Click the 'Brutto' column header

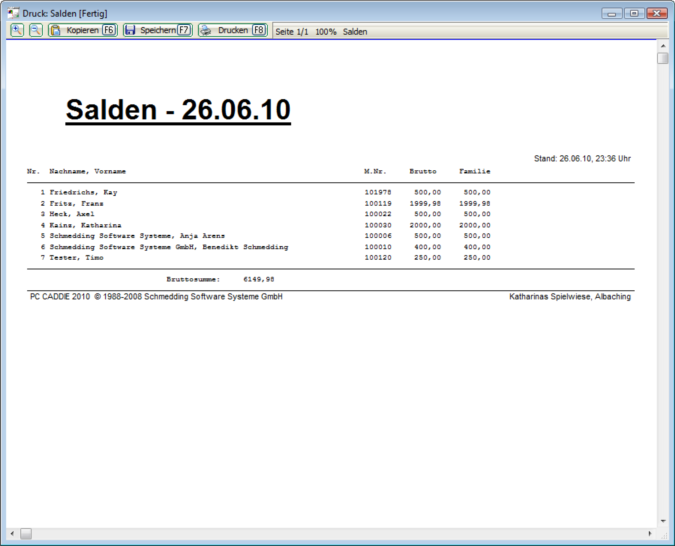tap(423, 171)
